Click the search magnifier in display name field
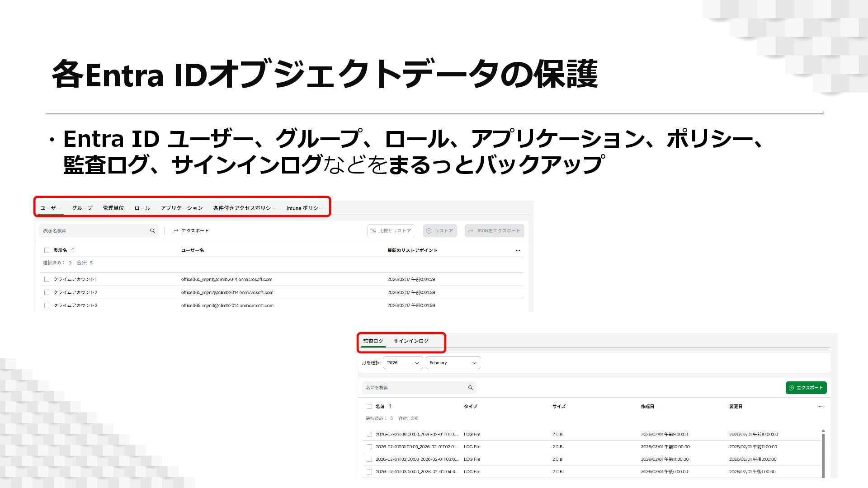 [152, 231]
